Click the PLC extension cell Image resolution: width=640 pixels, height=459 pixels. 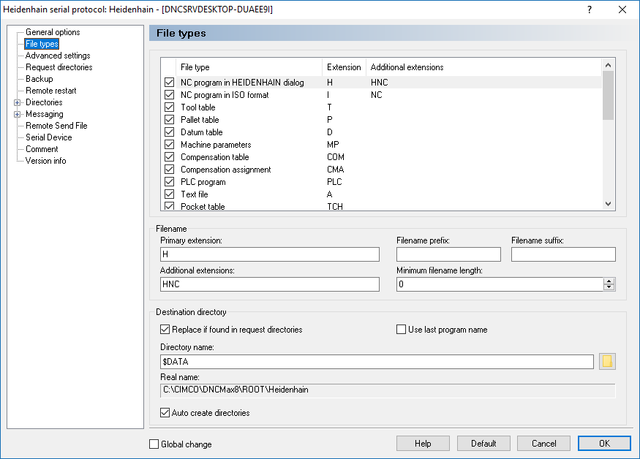pyautogui.click(x=334, y=182)
